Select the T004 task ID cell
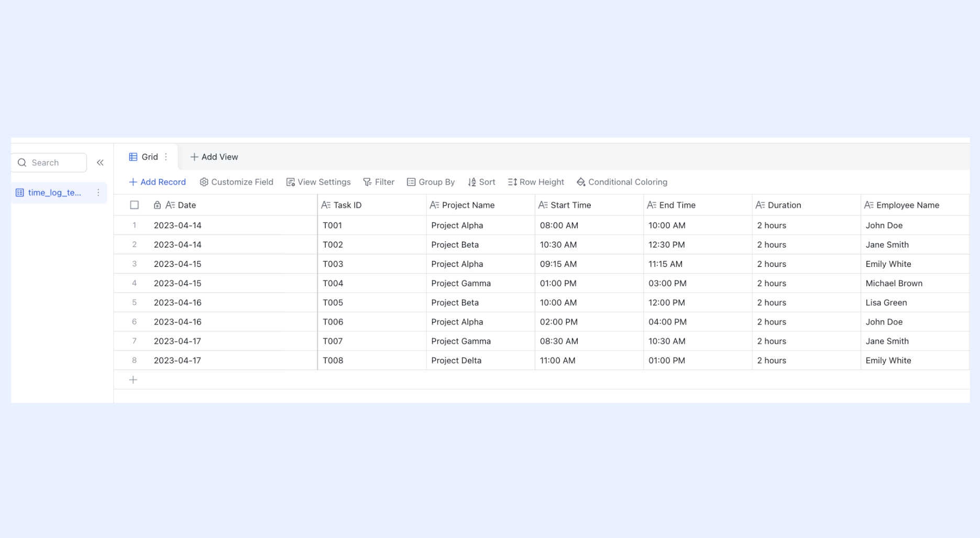The image size is (980, 538). (x=372, y=283)
